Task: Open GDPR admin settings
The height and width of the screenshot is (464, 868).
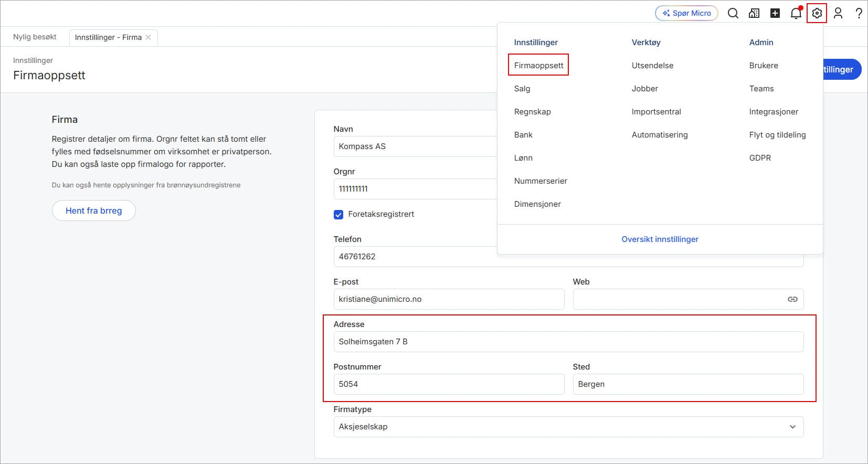Action: click(760, 158)
